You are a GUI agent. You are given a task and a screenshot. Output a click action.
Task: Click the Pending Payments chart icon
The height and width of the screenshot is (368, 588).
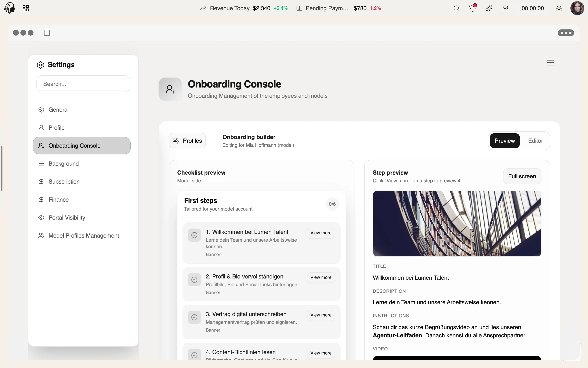(x=299, y=8)
